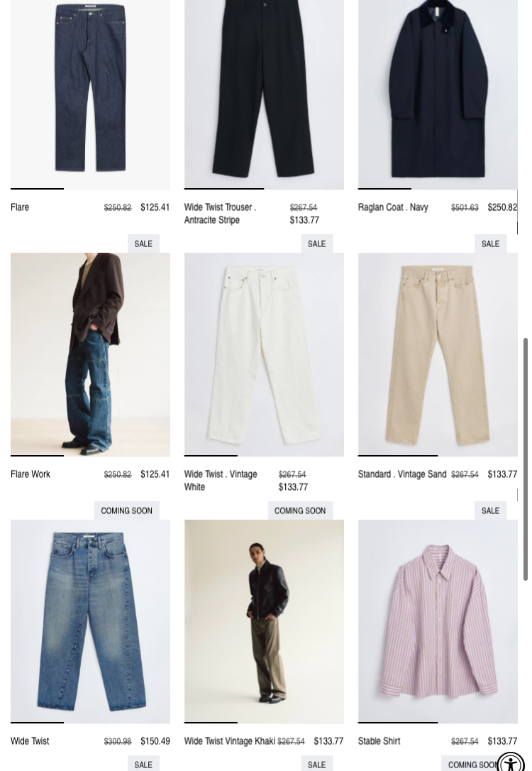Click the COMING SOON badge above Wide Twist jeans
Screen dimensions: 532x771
click(127, 510)
